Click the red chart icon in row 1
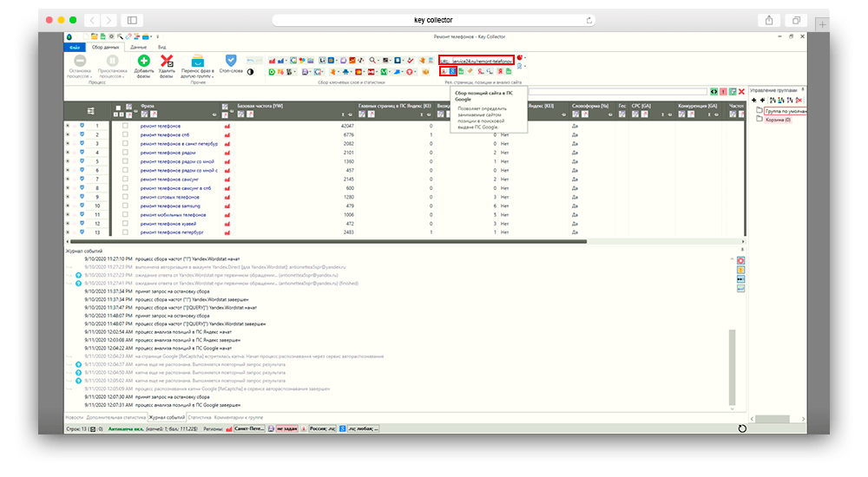This screenshot has width=868, height=477. click(227, 126)
